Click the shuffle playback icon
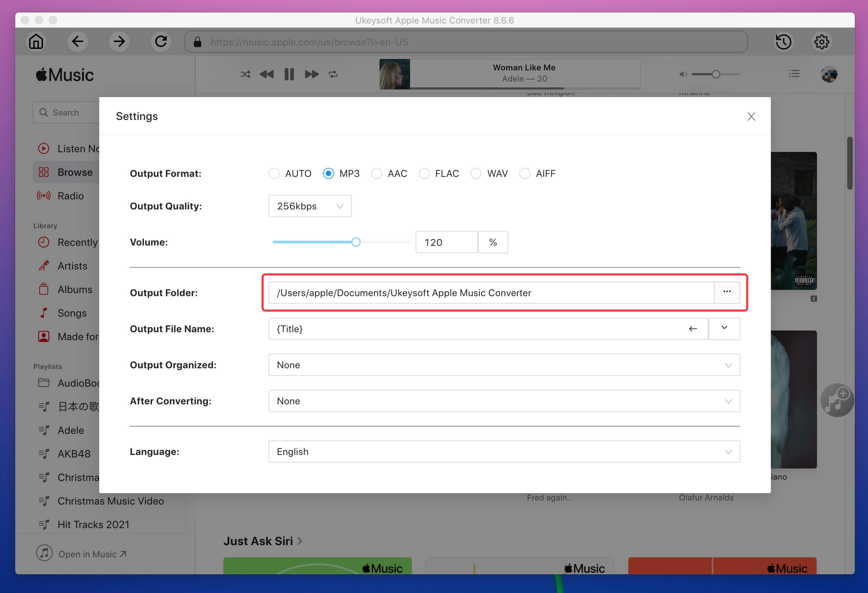The image size is (868, 593). [x=244, y=73]
